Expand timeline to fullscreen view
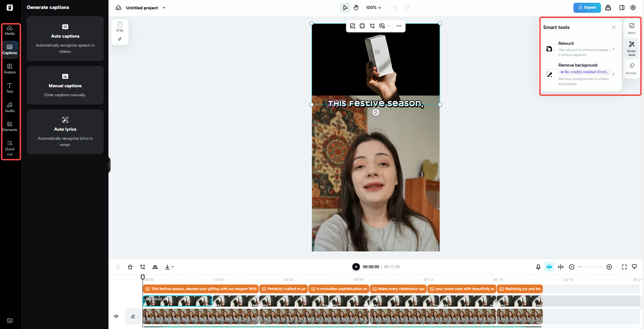 [624, 267]
